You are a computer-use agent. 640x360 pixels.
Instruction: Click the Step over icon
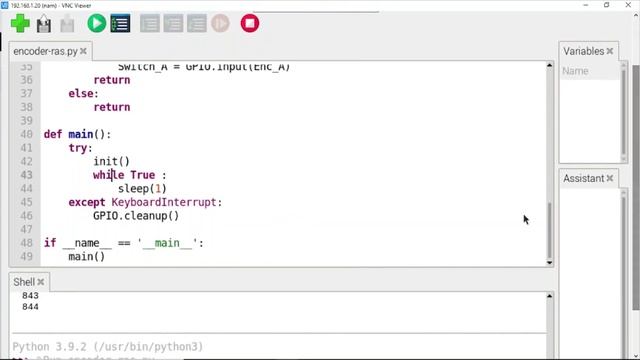pyautogui.click(x=150, y=23)
